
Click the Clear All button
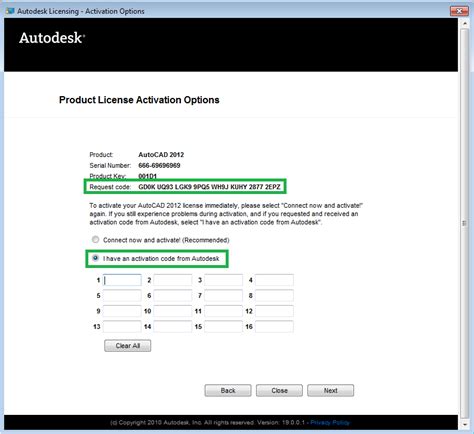point(128,346)
